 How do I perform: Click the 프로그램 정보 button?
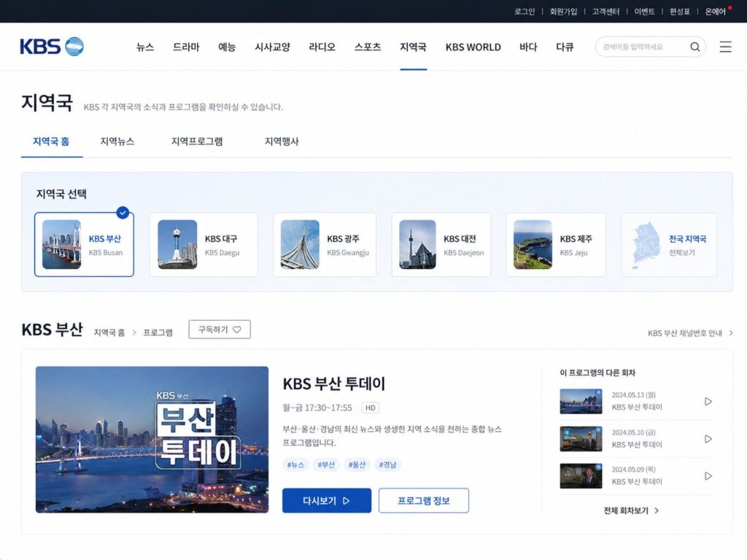coord(424,500)
